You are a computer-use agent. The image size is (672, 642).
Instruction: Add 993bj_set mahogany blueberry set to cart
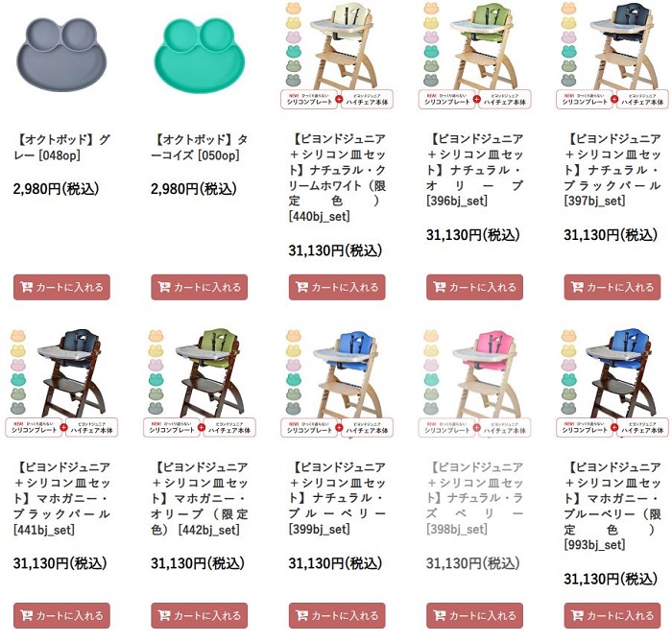(x=612, y=615)
